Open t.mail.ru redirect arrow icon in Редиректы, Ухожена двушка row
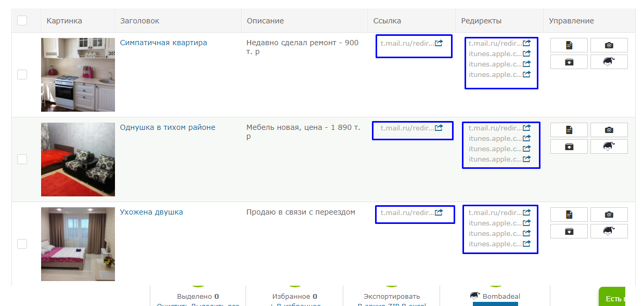644x306 pixels. click(526, 212)
